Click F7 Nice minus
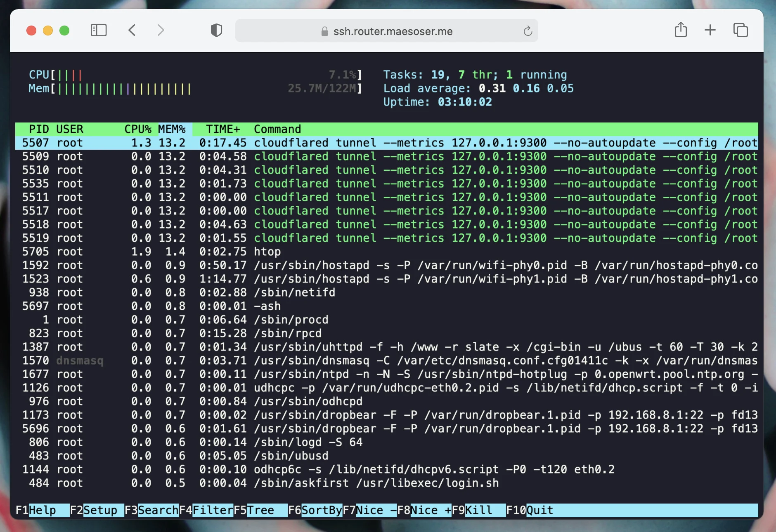The image size is (776, 532). click(369, 510)
